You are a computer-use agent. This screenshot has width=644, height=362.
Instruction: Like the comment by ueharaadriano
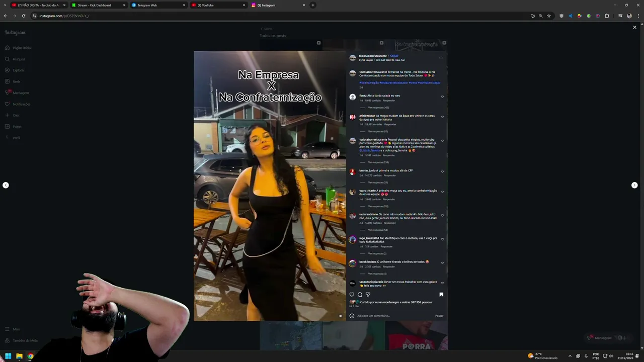[442, 216]
